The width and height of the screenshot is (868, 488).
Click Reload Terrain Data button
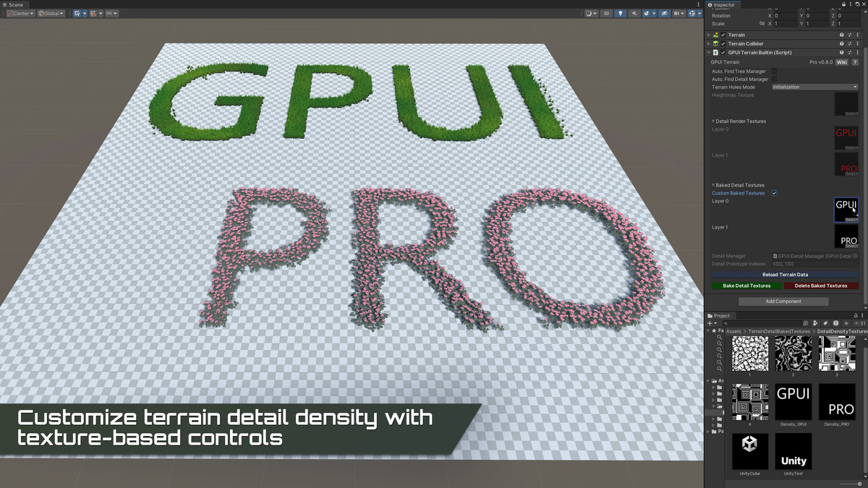pyautogui.click(x=785, y=275)
